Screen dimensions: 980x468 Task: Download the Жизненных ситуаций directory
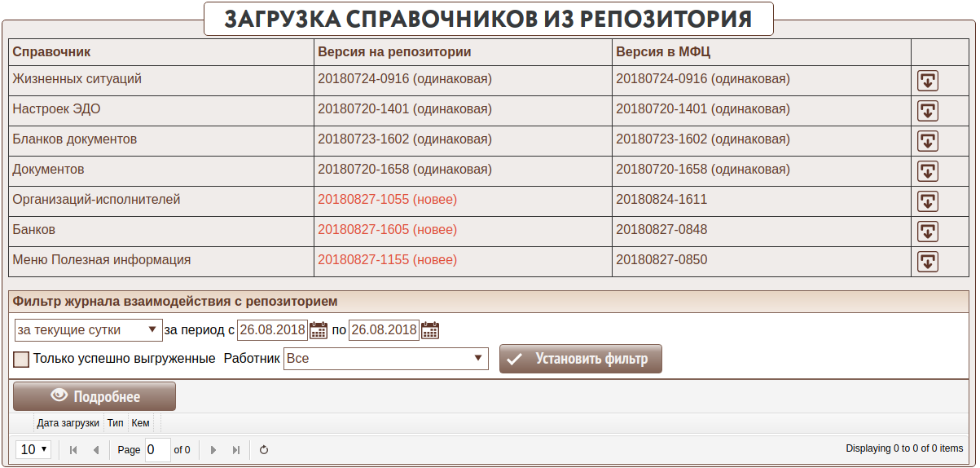pos(928,81)
